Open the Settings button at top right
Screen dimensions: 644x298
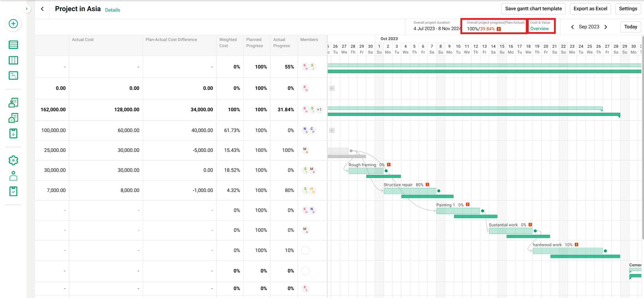coord(628,9)
